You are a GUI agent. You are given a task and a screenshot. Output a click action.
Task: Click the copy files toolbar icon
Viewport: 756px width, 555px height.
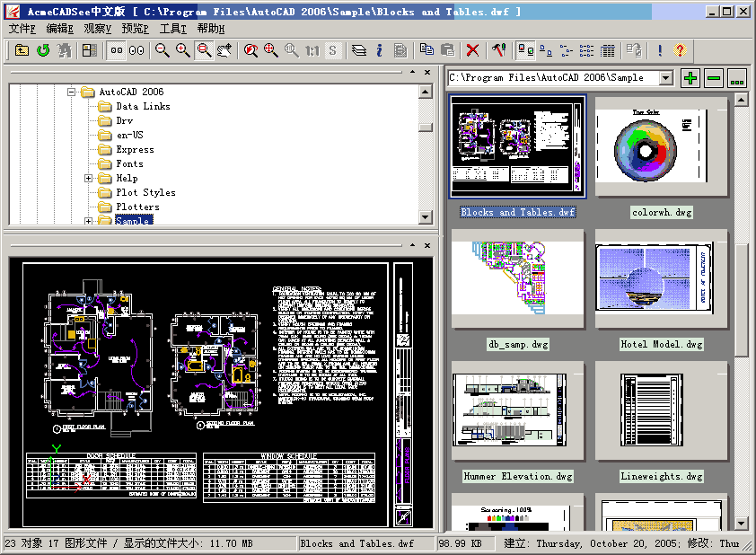click(426, 50)
